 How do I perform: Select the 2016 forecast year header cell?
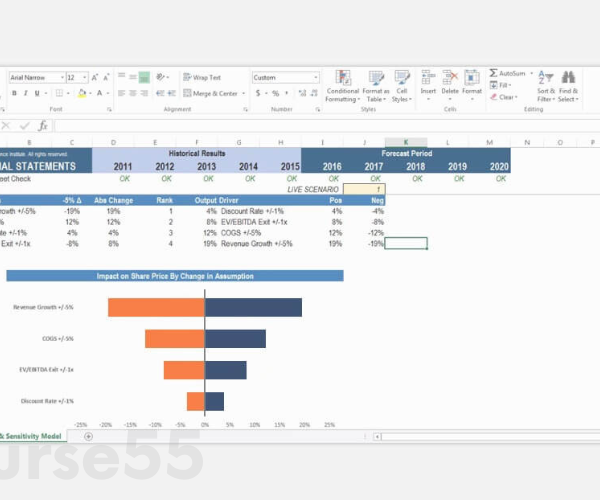pyautogui.click(x=332, y=166)
